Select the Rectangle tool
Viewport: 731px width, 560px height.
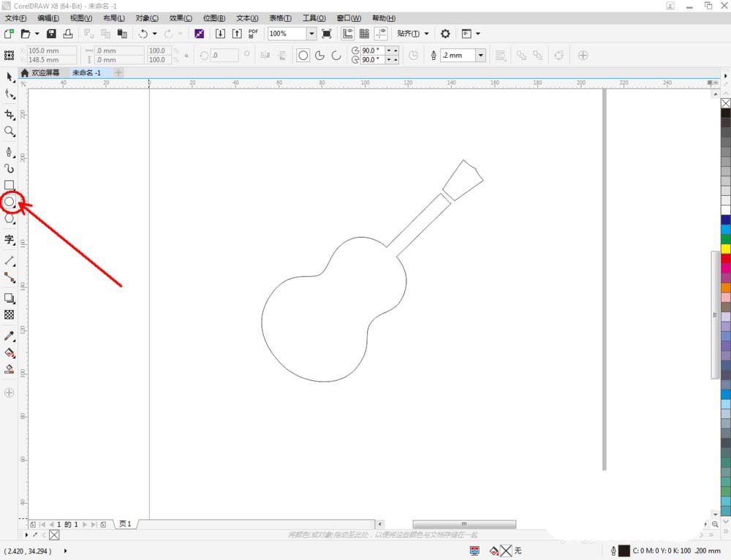10,185
